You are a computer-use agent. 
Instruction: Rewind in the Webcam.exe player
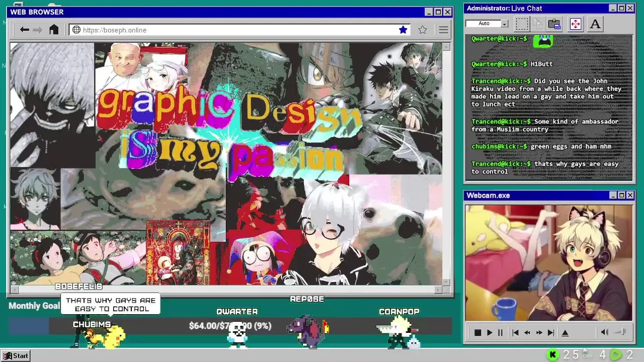pyautogui.click(x=527, y=332)
